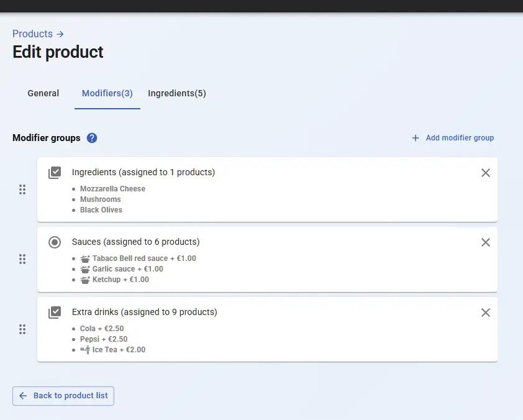Open the Ingredients(5) tab
This screenshot has width=523, height=420.
coord(177,93)
